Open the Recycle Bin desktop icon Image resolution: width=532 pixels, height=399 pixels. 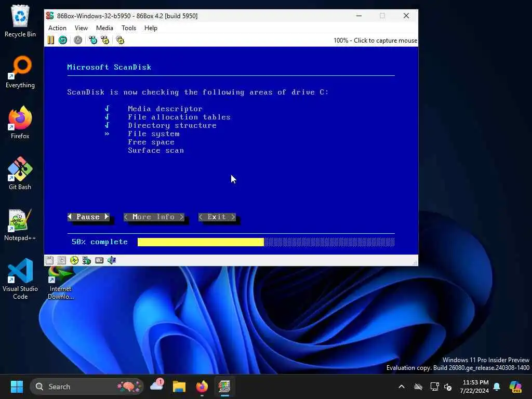point(20,21)
